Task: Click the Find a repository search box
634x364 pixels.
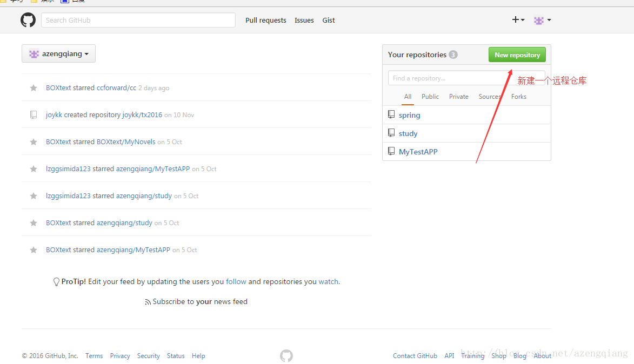Action: (466, 78)
